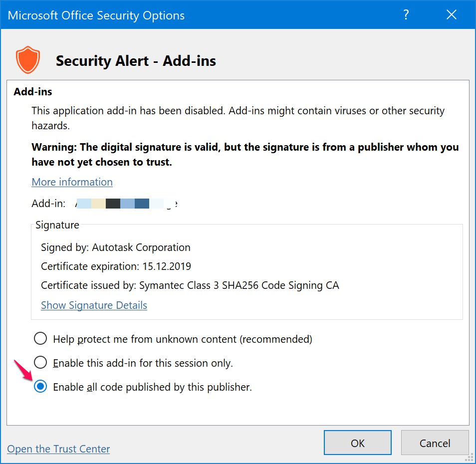Expand the Signature group box
The width and height of the screenshot is (476, 464).
click(x=57, y=225)
